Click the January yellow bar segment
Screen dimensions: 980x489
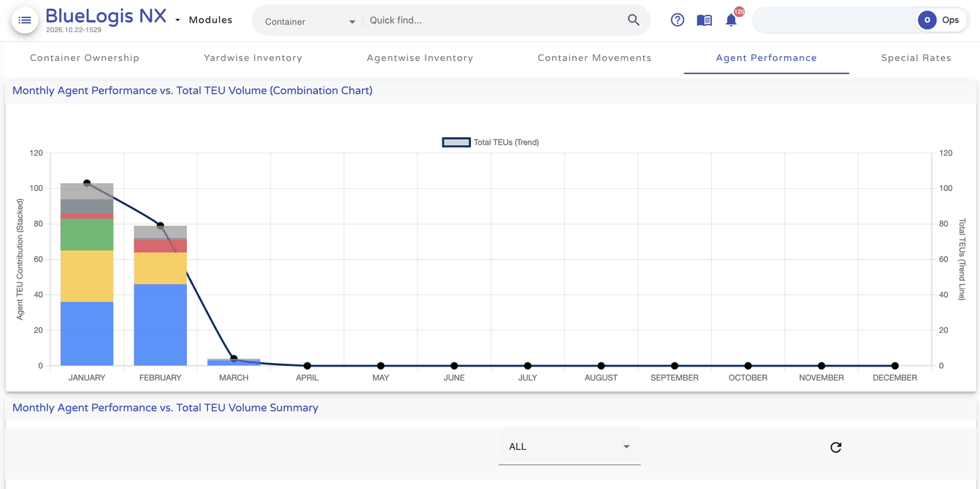pyautogui.click(x=87, y=276)
